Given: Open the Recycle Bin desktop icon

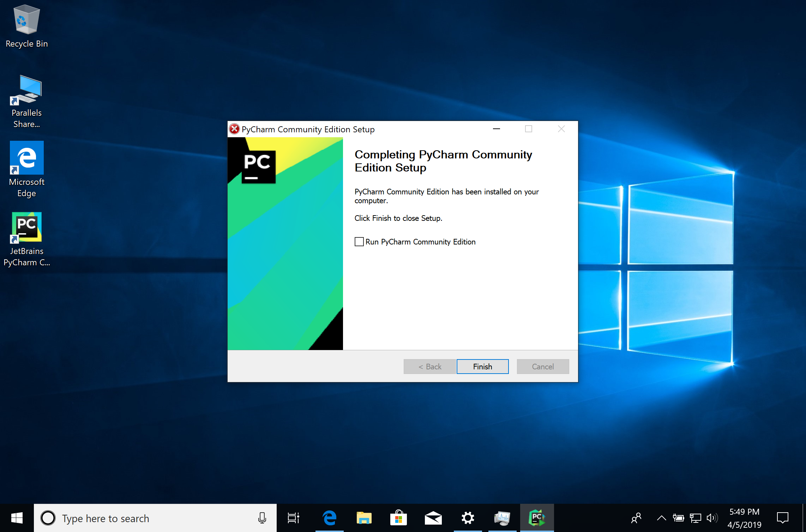Looking at the screenshot, I should (27, 26).
